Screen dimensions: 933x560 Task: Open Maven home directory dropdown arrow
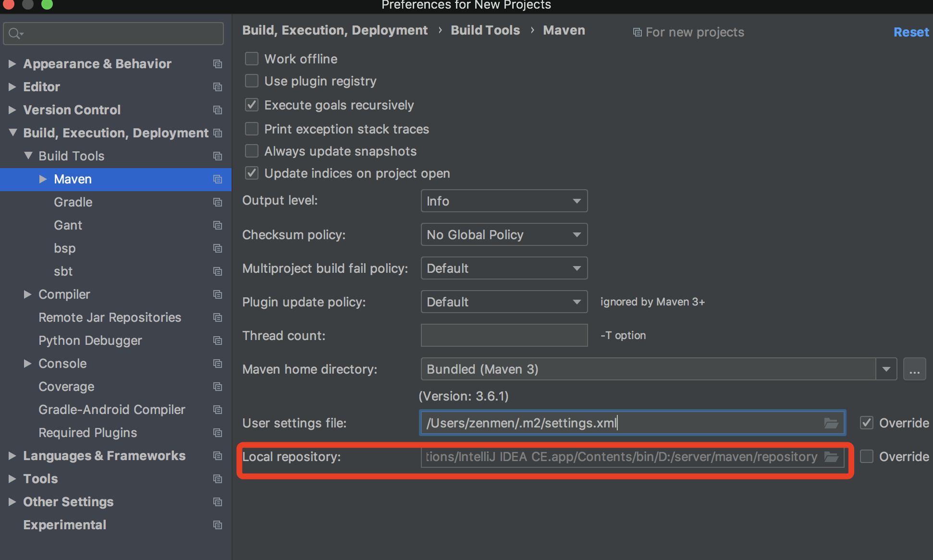point(886,369)
